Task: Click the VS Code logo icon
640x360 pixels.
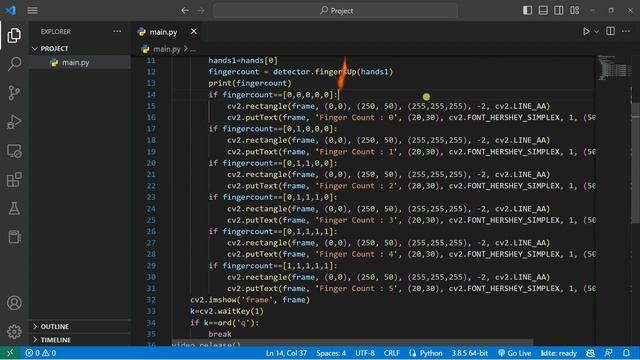Action: (11, 11)
